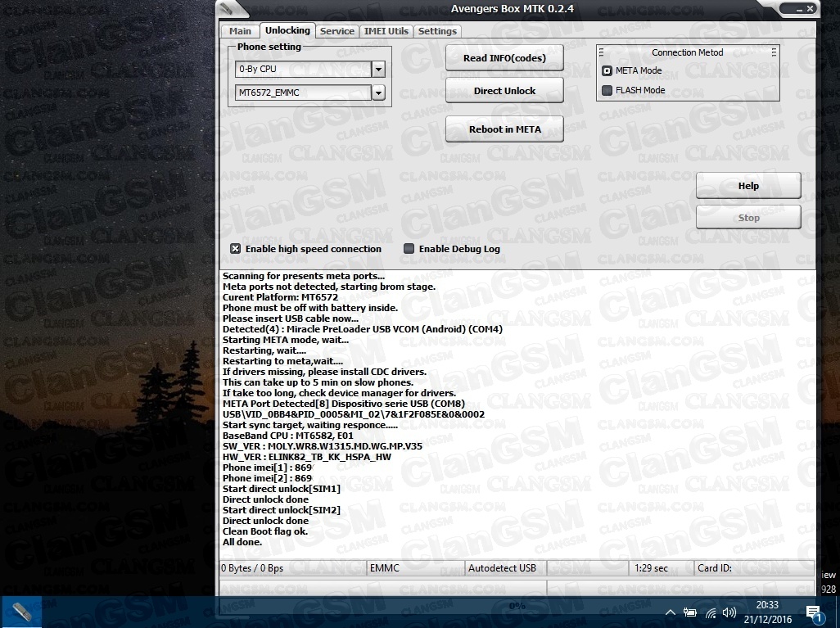Click Reboot in META button
Viewport: 840px width, 628px height.
[504, 129]
